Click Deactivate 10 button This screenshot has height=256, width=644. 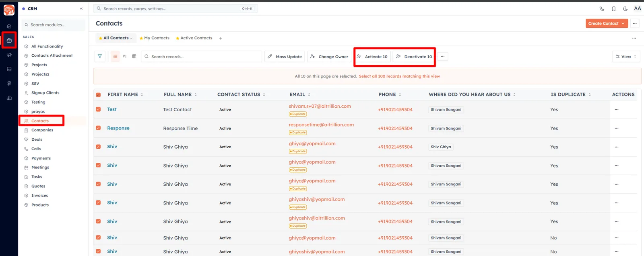pyautogui.click(x=414, y=57)
